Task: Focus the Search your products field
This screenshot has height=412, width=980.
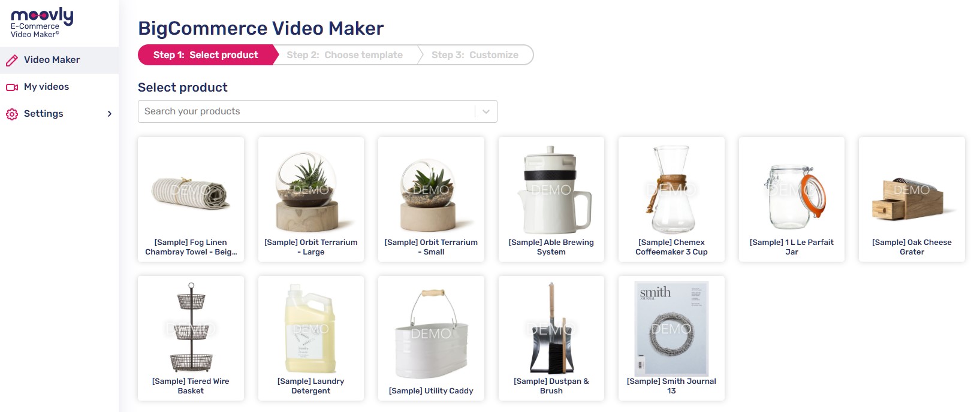Action: click(318, 111)
